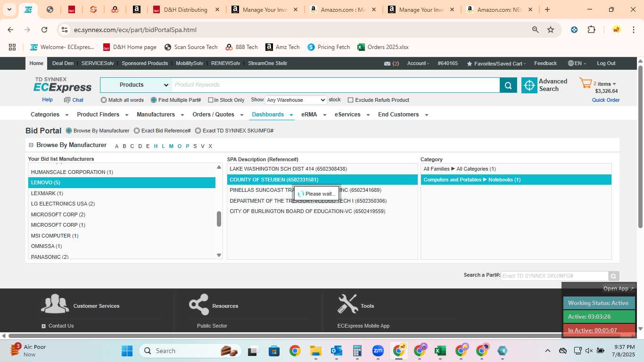Click the product search magnifier button
Screen dimensions: 644x362
(508, 85)
